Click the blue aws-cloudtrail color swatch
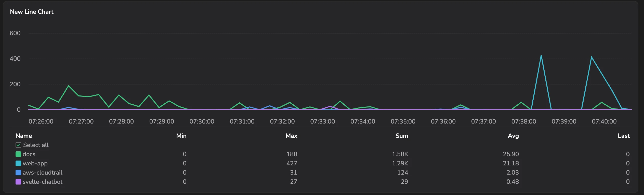 [x=18, y=173]
